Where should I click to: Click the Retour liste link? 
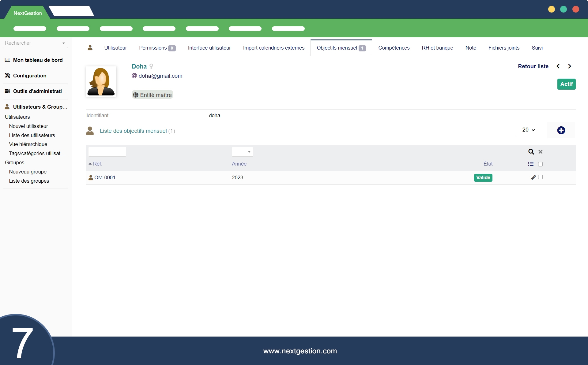pyautogui.click(x=533, y=66)
